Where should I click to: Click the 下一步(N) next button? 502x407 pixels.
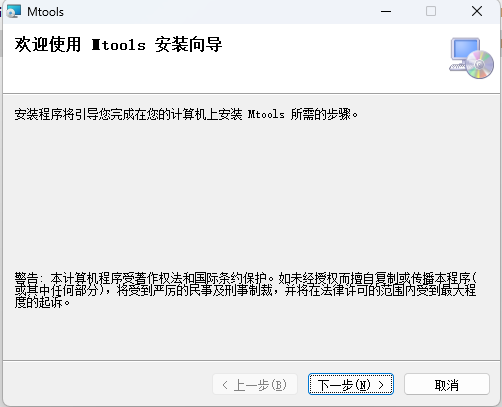351,384
